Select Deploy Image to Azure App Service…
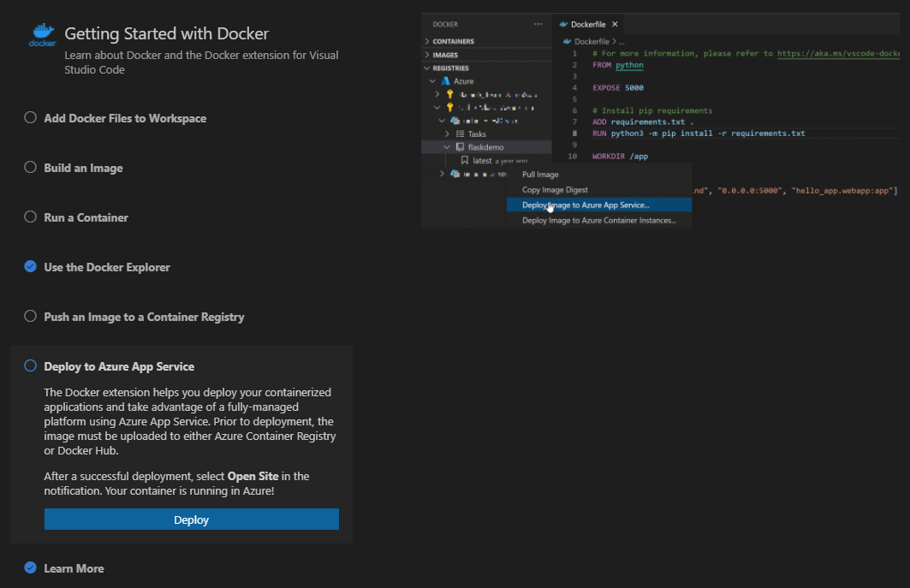 599,205
